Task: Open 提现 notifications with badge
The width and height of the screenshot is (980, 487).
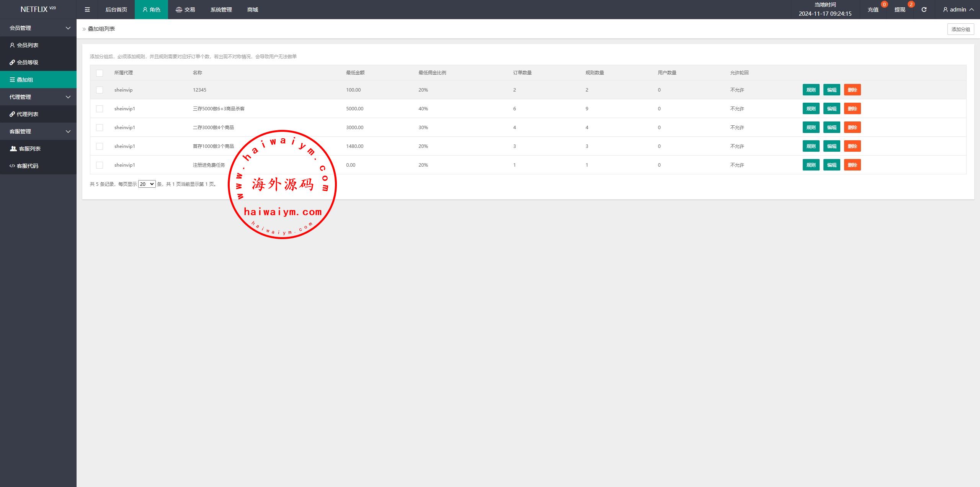Action: coord(900,10)
